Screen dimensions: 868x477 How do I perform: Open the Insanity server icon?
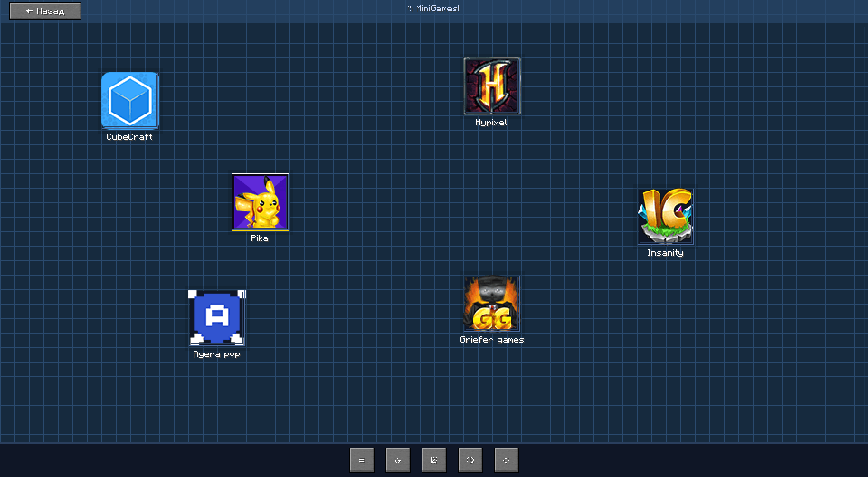pyautogui.click(x=665, y=216)
